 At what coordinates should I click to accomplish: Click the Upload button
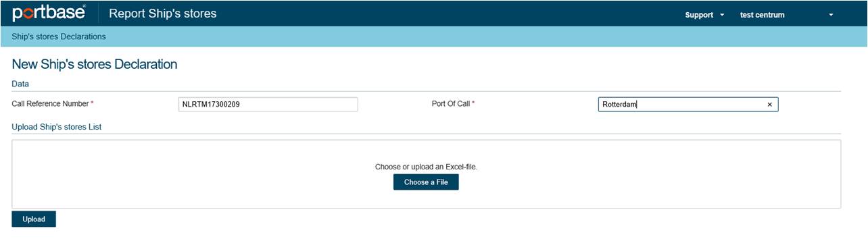34,219
